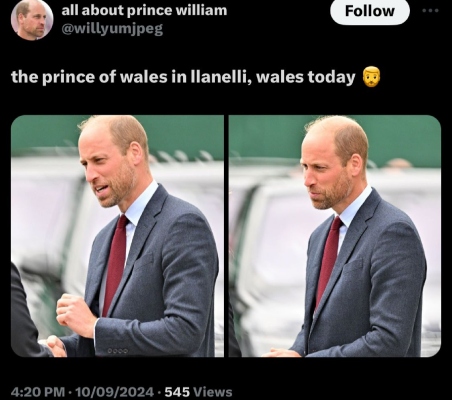The width and height of the screenshot is (452, 400).
Task: Click the word 'llanelli' in the tweet
Action: coord(220,77)
